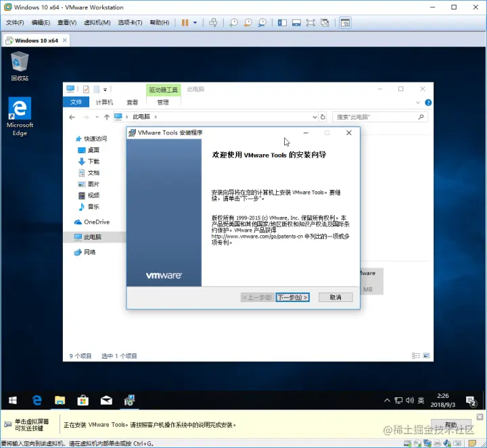Open the 回收站 recycle bin icon
Viewport: 487px width, 448px height.
tap(20, 66)
